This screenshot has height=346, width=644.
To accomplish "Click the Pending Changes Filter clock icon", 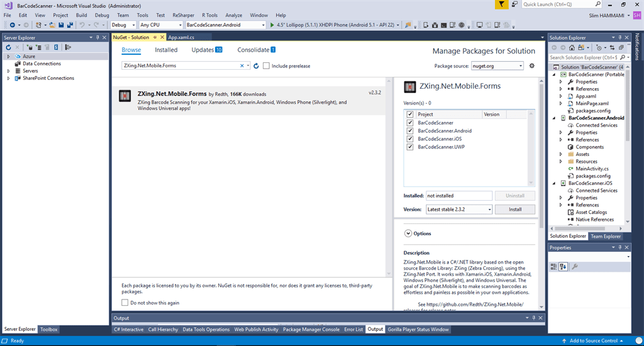I will (x=599, y=48).
